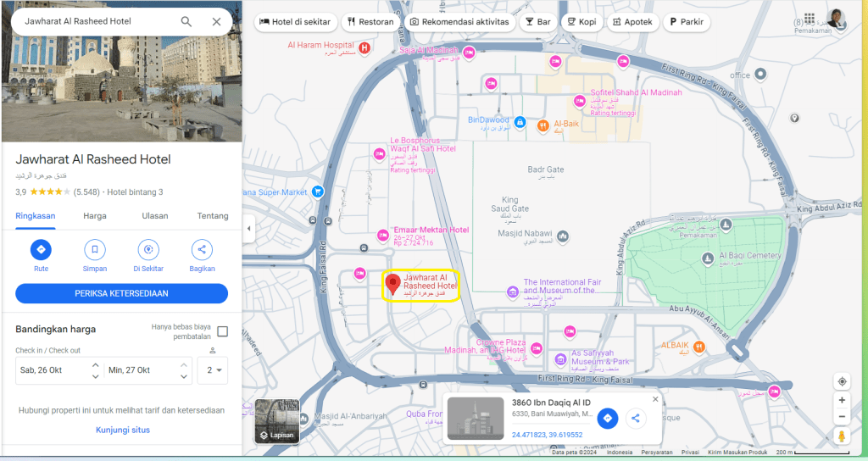Open the Lapisan layers thumbnail
Screen dimensions: 868x461
276,421
